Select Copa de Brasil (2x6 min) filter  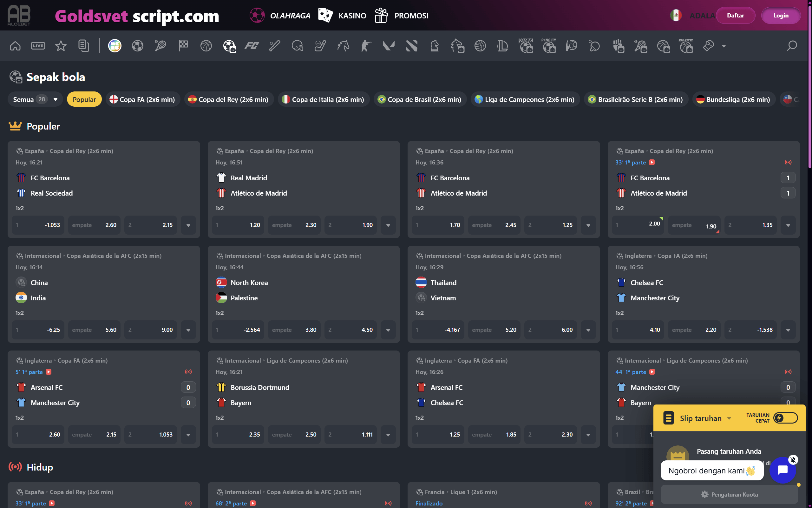pyautogui.click(x=420, y=99)
